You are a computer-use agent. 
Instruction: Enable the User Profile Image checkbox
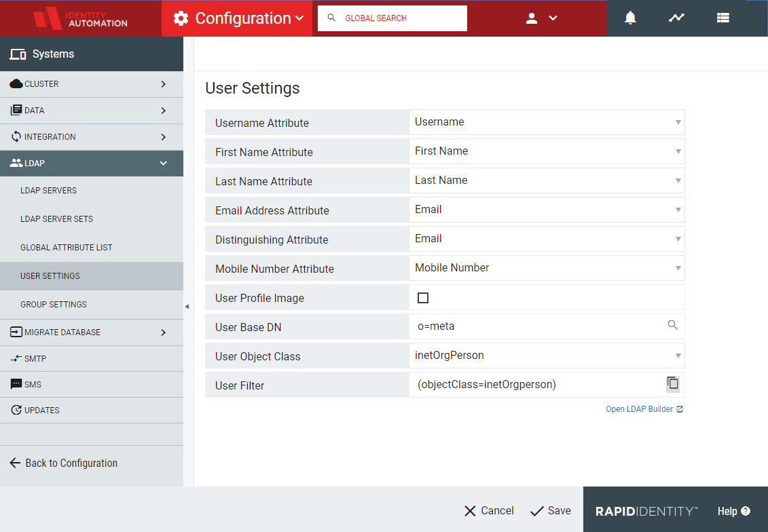[422, 298]
